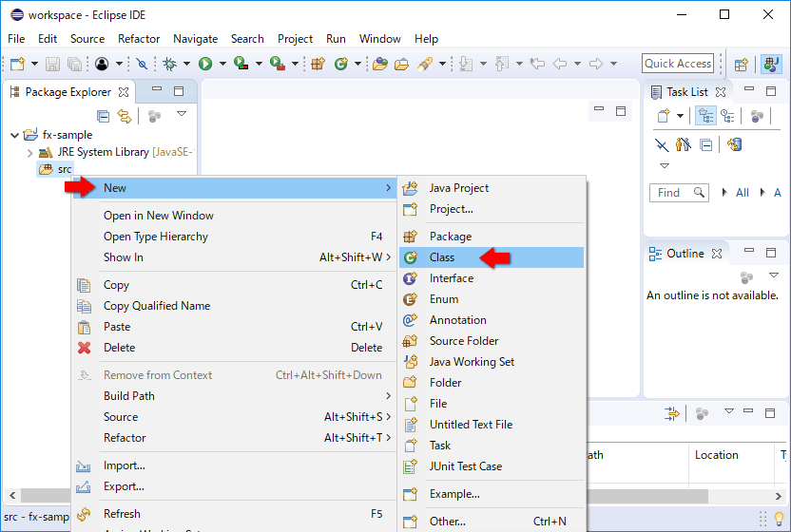This screenshot has width=791, height=532.
Task: Click the Skip All Breakpoints toolbar icon
Action: 143,64
